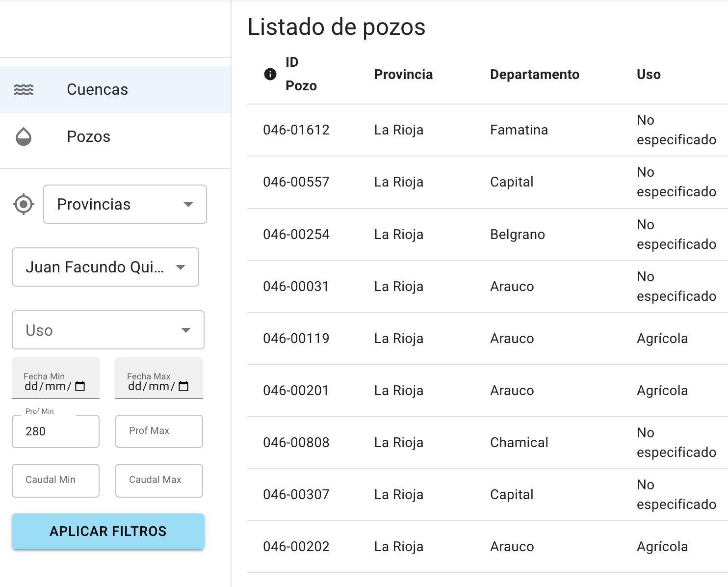Screen dimensions: 728x587
Task: Select the Cuencas menu item
Action: coord(97,89)
